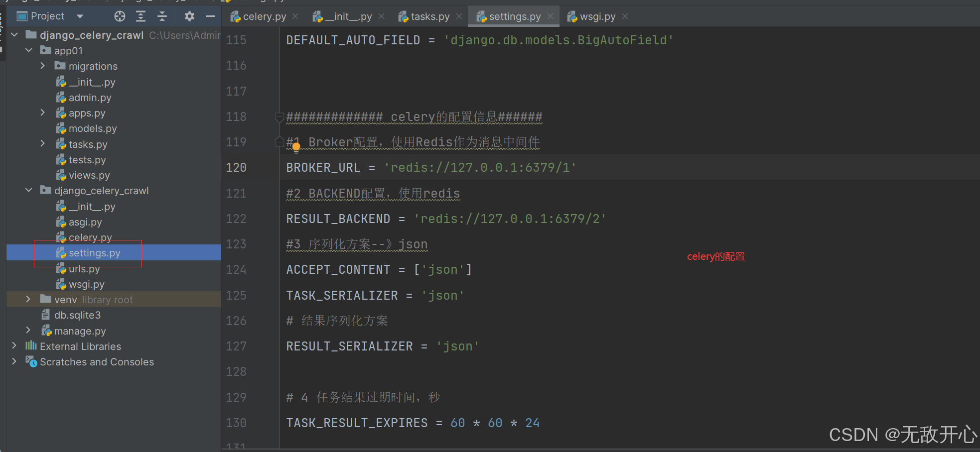Click line number 125 in the gutter

pos(236,295)
